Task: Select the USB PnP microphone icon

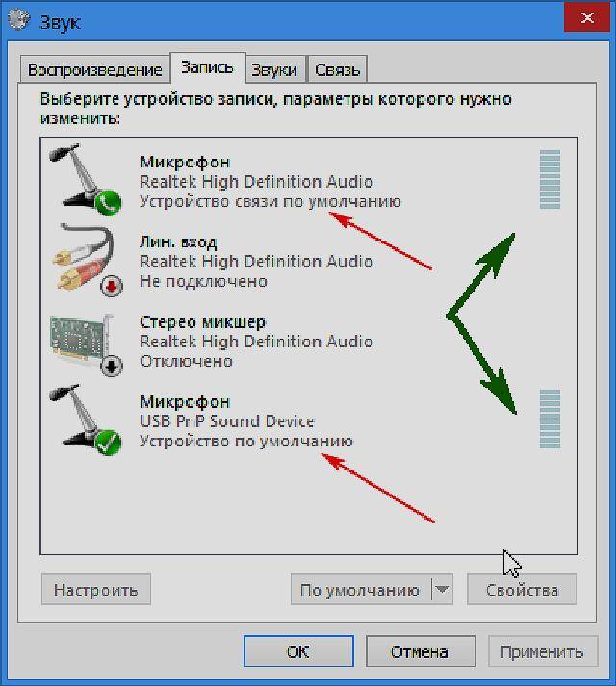Action: 86,420
